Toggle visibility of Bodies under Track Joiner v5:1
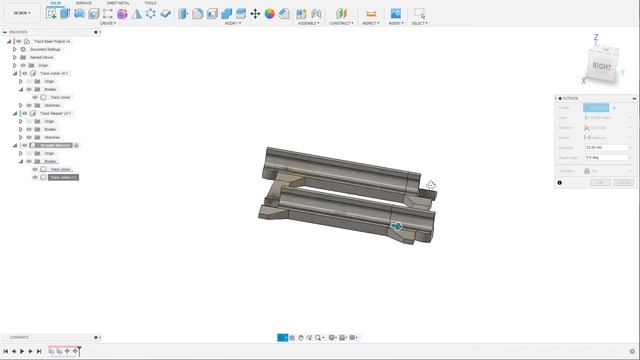Viewport: 640px width, 360px height. 29,89
